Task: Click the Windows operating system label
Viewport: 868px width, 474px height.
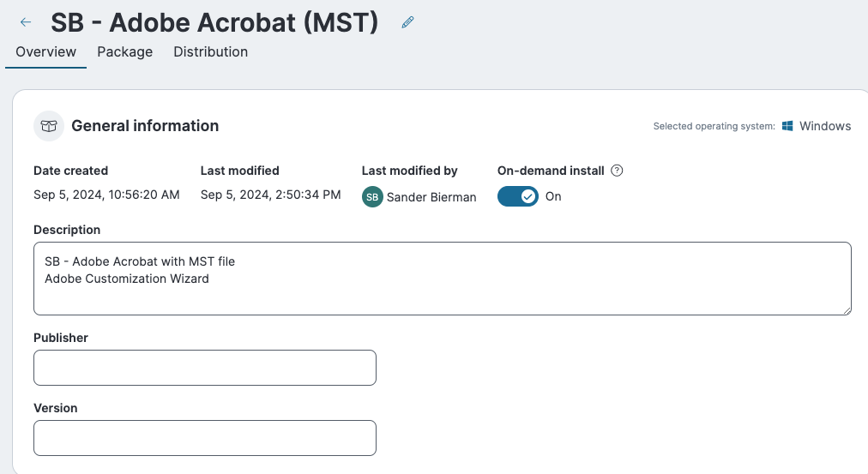Action: point(825,126)
